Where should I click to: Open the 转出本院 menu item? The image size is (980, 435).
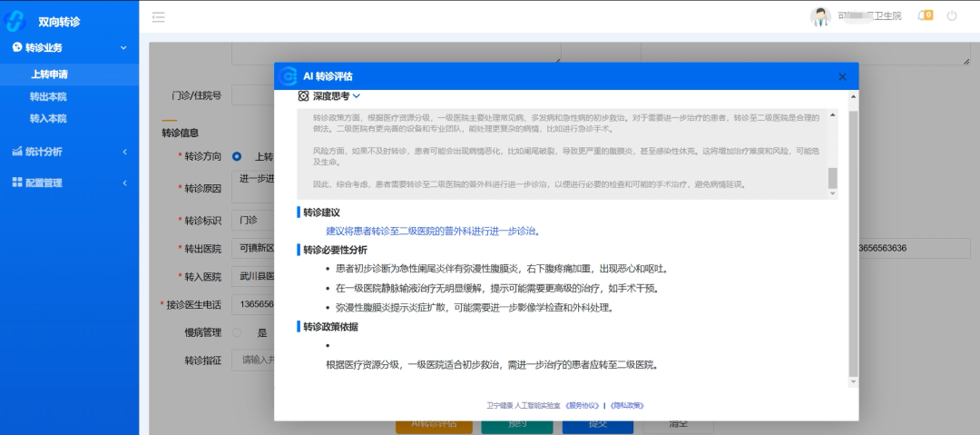pyautogui.click(x=48, y=96)
